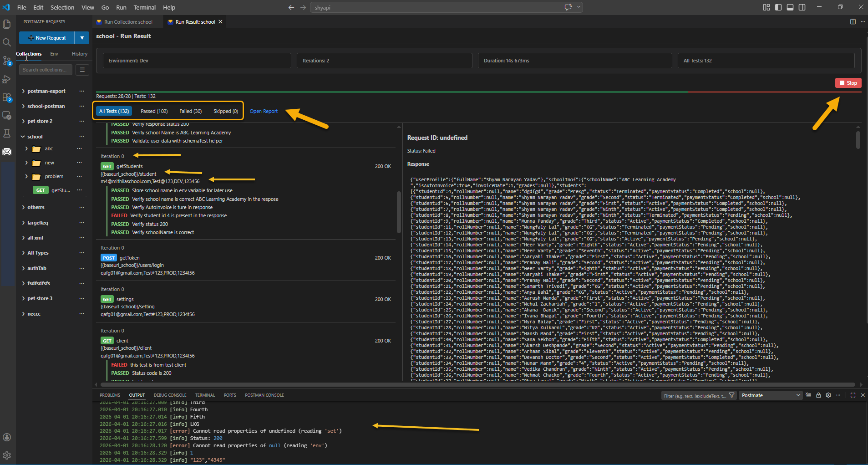
Task: Open the Source Control view
Action: [7, 60]
